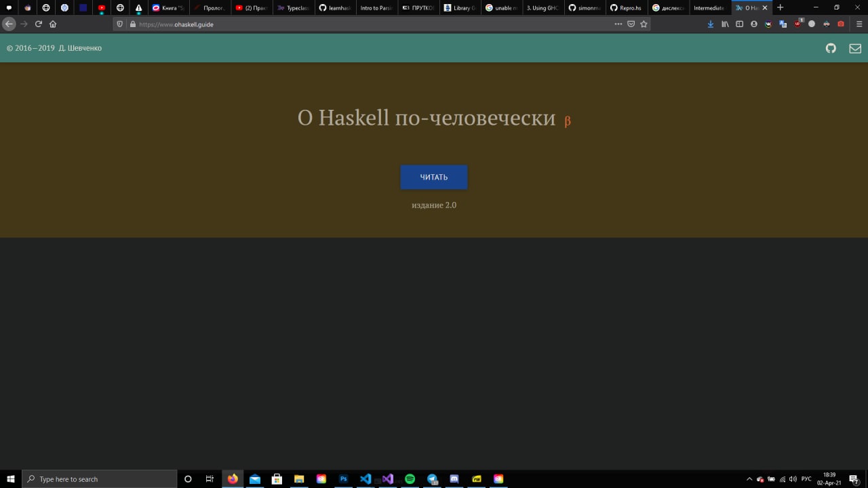Show site security info via padlock icon
This screenshot has width=868, height=488.
point(132,24)
